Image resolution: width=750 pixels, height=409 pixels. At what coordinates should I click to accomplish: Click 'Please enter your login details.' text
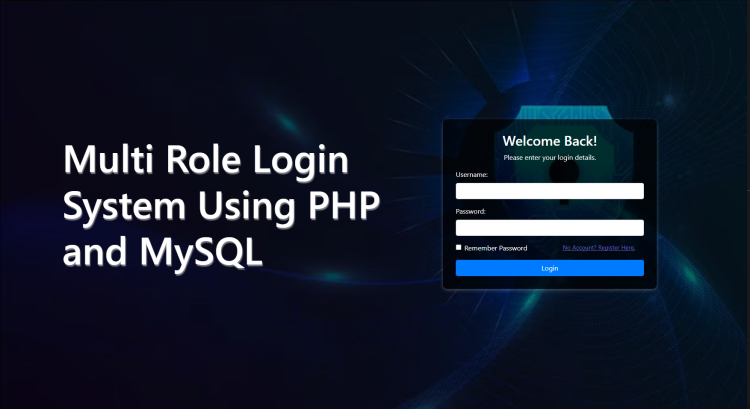(x=549, y=158)
